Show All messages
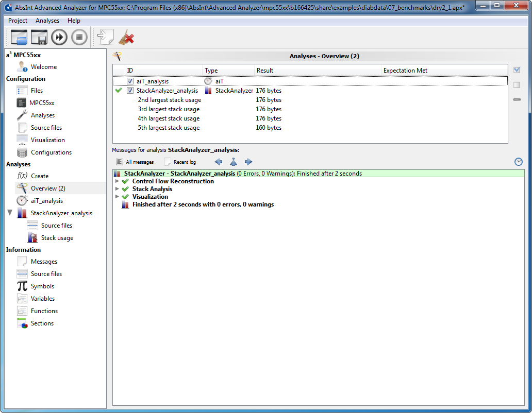532x413 pixels. tap(135, 162)
